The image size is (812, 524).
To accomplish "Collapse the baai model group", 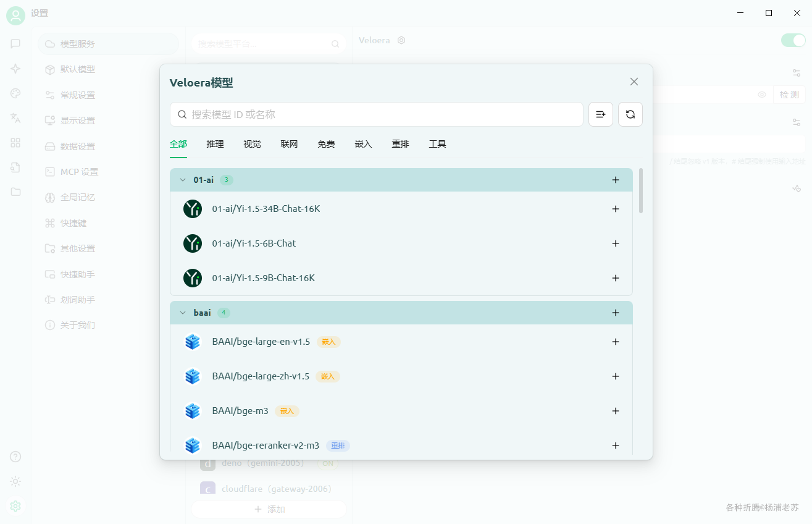I will tap(183, 313).
